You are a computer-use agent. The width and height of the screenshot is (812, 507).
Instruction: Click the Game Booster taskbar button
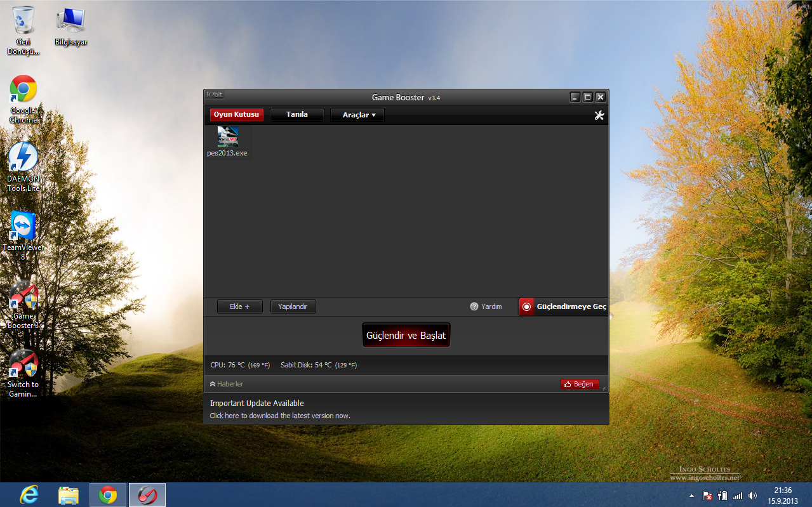147,495
